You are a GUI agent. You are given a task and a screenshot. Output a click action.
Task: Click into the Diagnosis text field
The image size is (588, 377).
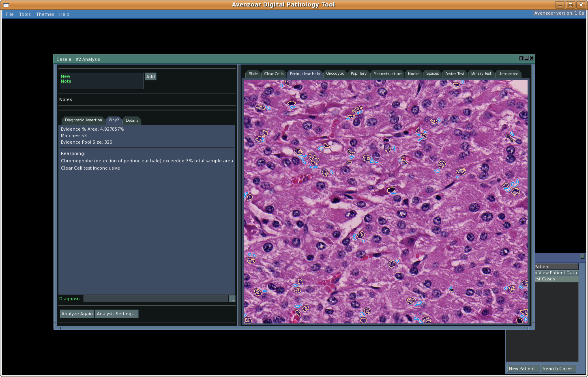pos(156,299)
